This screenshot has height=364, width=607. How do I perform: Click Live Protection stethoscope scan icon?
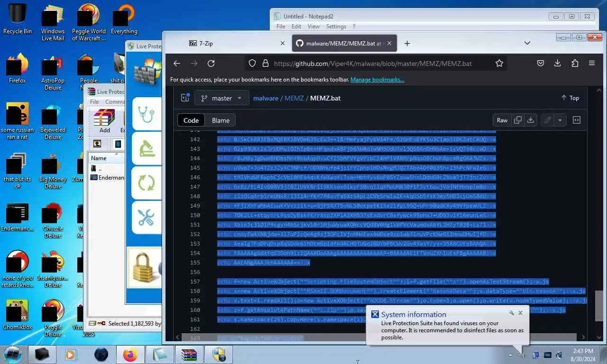pos(146,113)
